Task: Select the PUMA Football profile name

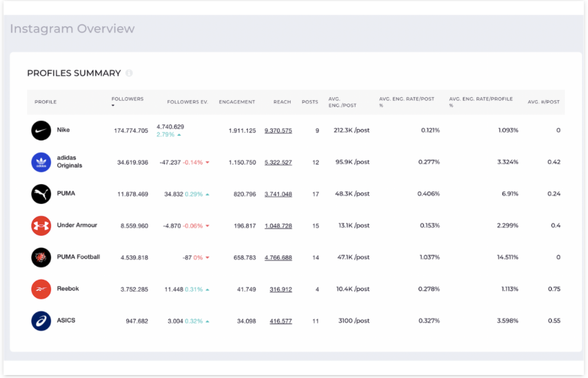Action: (78, 257)
